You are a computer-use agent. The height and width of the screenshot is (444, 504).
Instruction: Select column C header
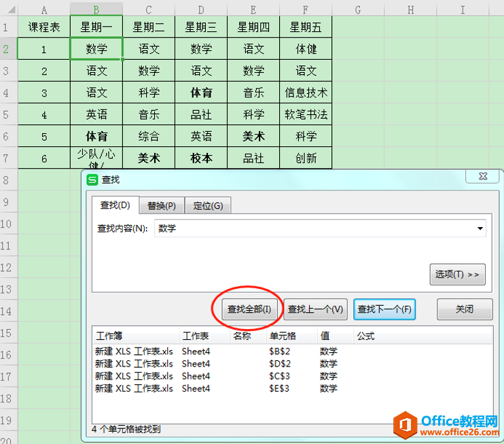(149, 10)
